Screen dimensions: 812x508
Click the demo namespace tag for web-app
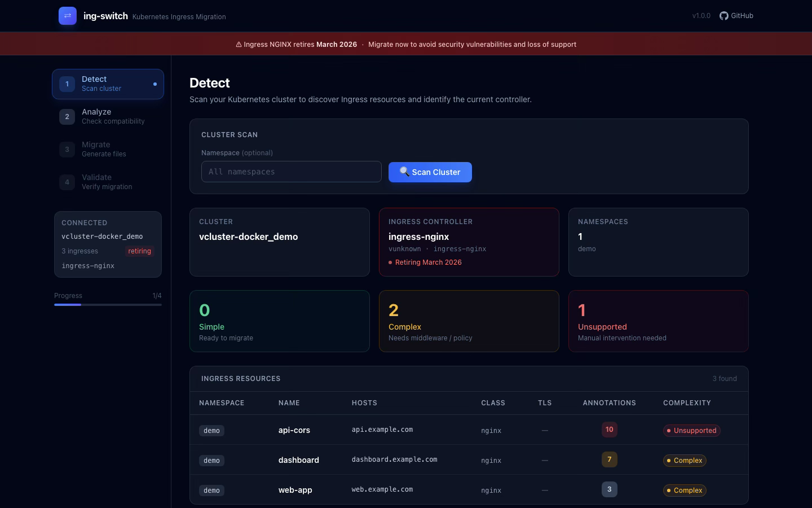click(211, 491)
